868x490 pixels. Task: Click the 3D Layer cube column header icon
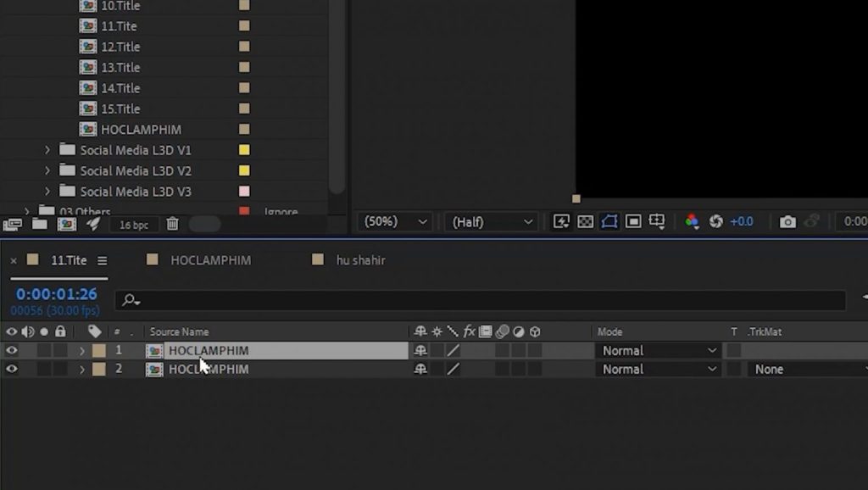tap(535, 331)
